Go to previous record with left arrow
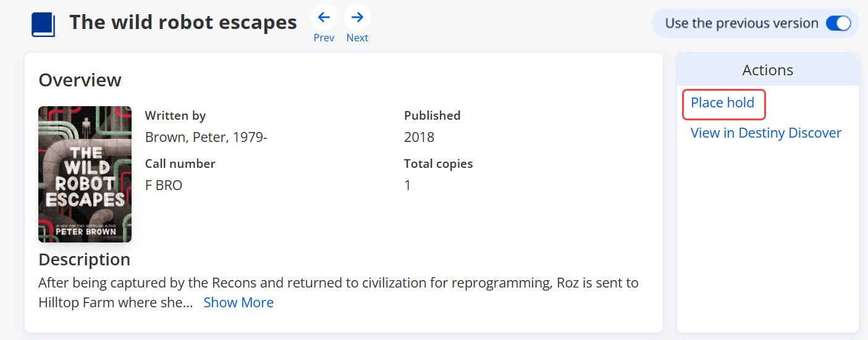The width and height of the screenshot is (868, 340). (x=324, y=17)
